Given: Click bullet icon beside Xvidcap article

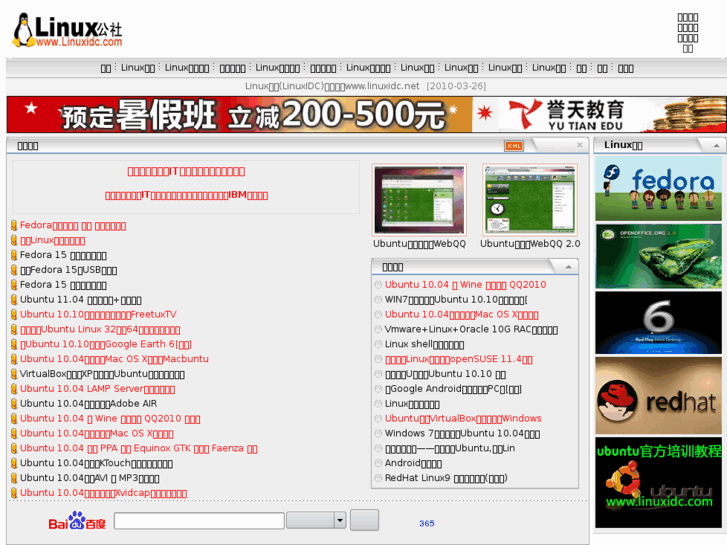Looking at the screenshot, I should [14, 493].
